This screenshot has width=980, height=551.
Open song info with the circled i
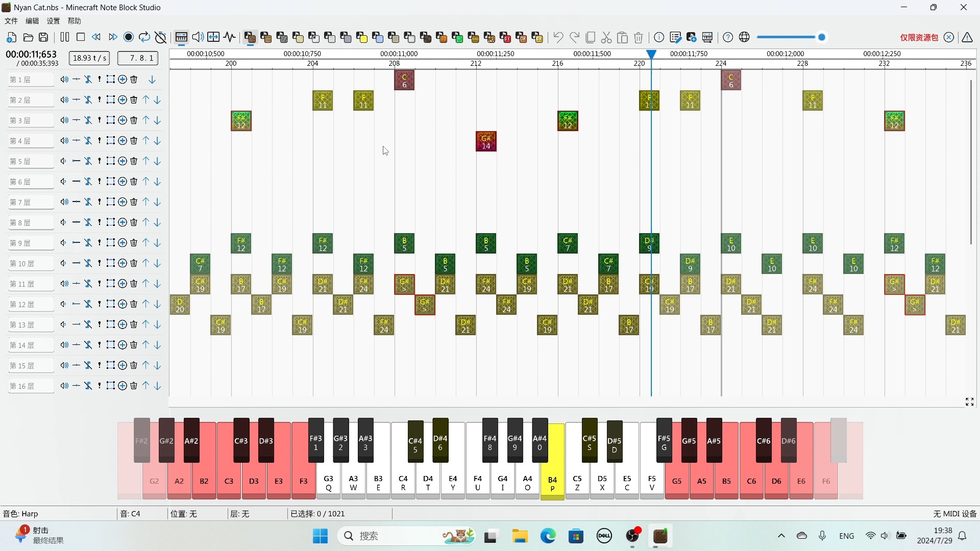(659, 37)
